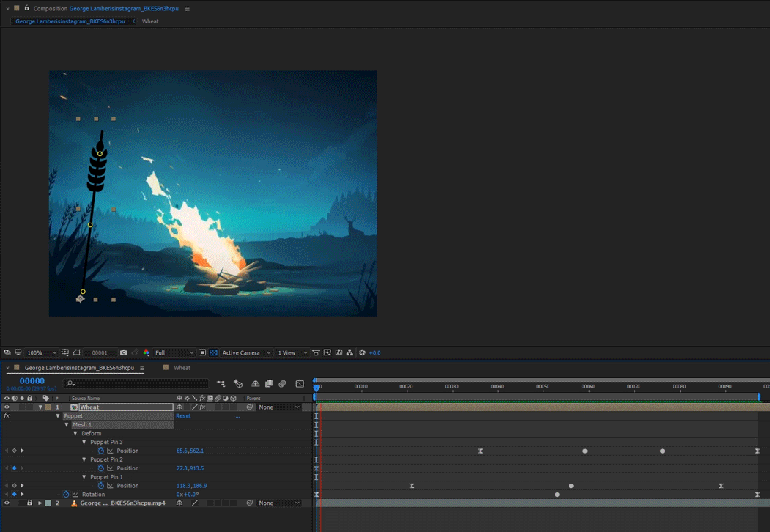This screenshot has width=770, height=532.
Task: Toggle the Wheat layer Effect switch
Action: 202,407
